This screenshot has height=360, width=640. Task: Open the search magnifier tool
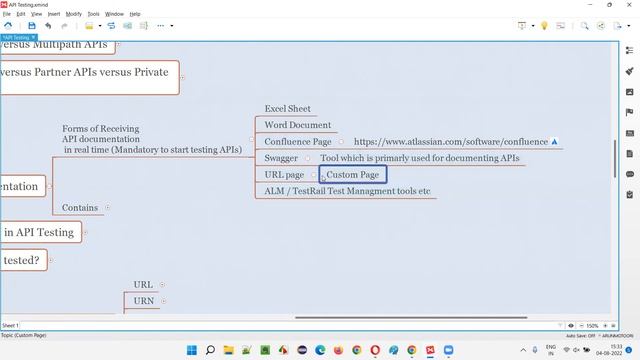[584, 26]
